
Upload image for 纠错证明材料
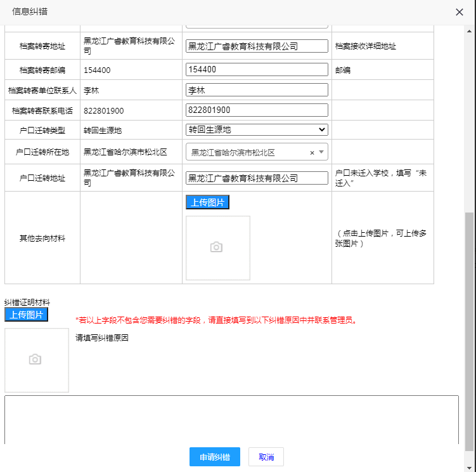(x=26, y=315)
